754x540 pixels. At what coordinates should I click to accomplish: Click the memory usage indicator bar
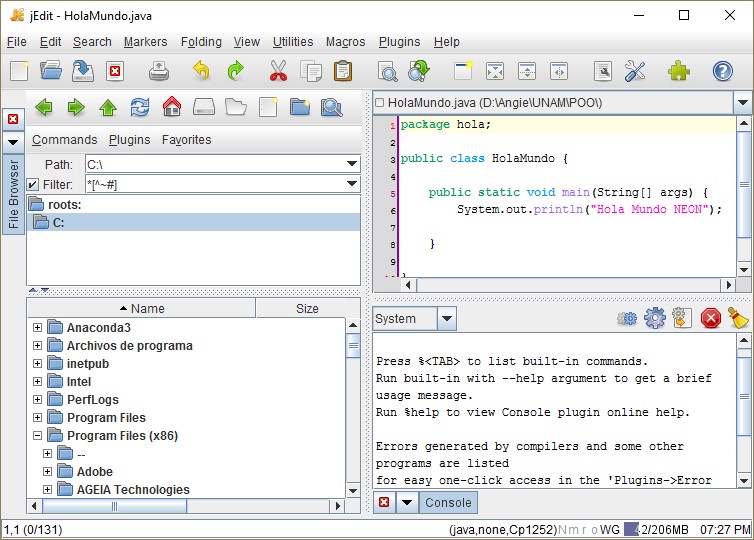(x=656, y=529)
